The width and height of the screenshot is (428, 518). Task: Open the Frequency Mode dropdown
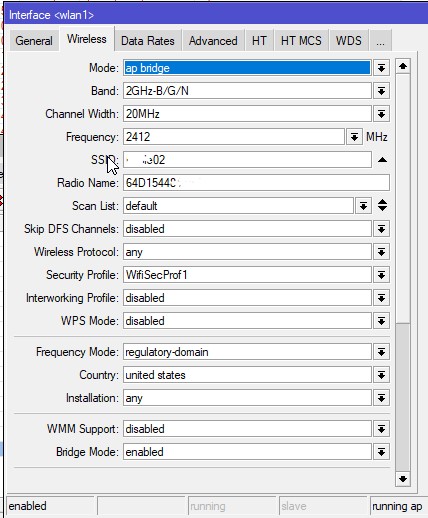click(x=381, y=352)
